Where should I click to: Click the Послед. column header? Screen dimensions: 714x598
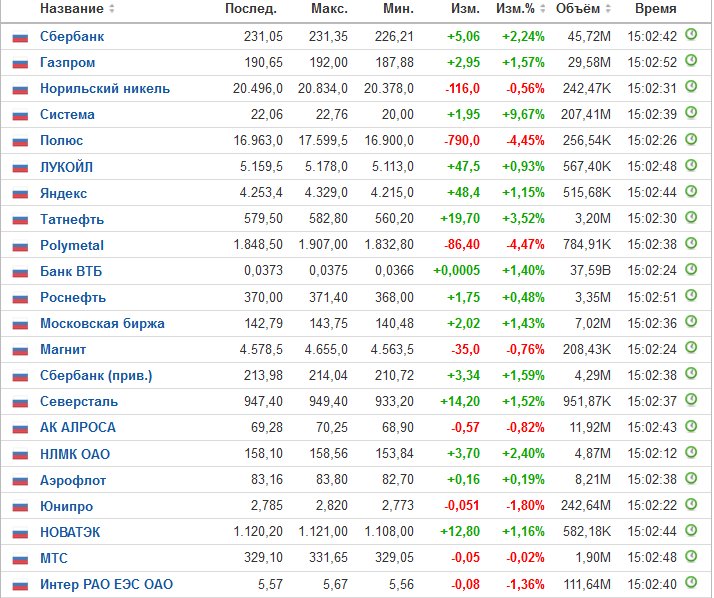click(x=251, y=9)
